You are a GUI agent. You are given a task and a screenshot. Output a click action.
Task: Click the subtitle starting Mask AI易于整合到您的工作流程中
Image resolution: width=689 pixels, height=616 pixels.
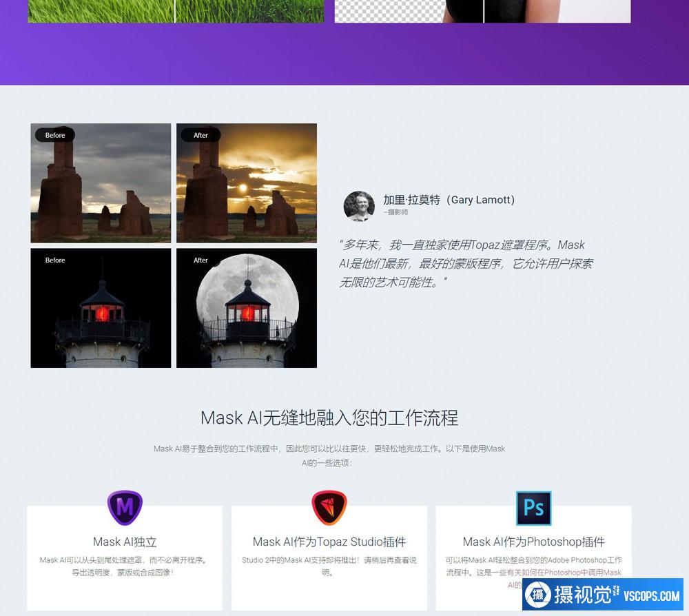(329, 455)
